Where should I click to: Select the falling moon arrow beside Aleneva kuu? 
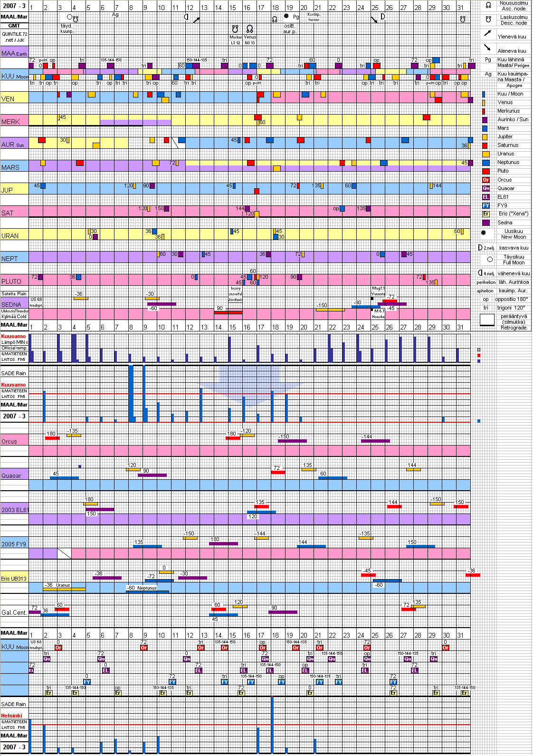tap(487, 48)
